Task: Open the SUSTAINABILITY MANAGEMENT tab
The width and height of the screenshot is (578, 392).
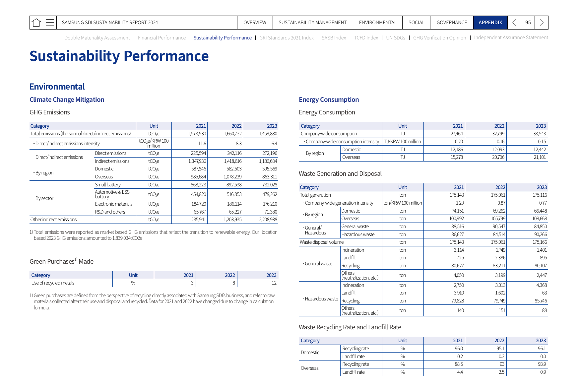Action: (x=312, y=23)
